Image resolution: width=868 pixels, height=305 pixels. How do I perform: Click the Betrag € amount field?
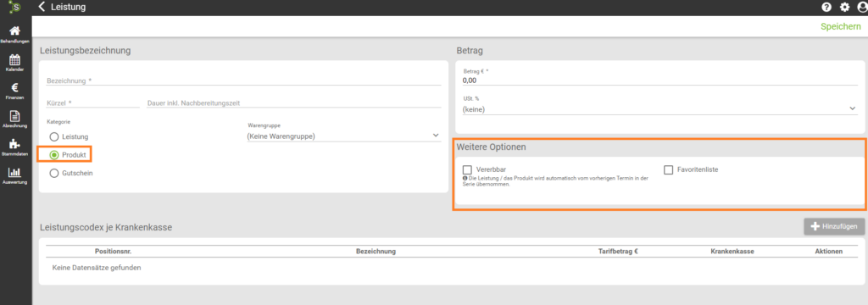click(659, 80)
